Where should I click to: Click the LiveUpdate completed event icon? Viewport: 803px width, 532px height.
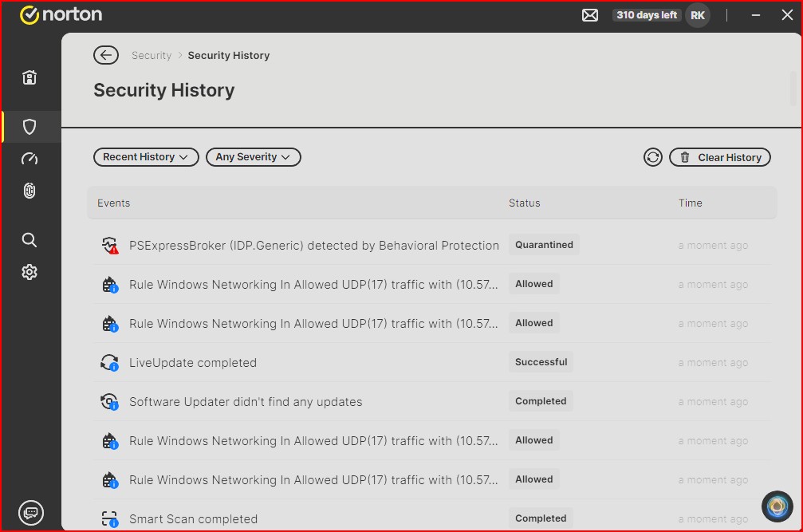[109, 363]
